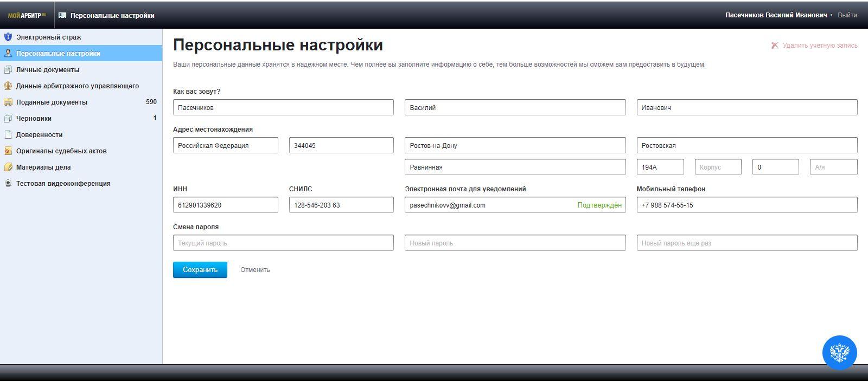Click the ИНН number field
This screenshot has width=868, height=382.
click(x=225, y=205)
